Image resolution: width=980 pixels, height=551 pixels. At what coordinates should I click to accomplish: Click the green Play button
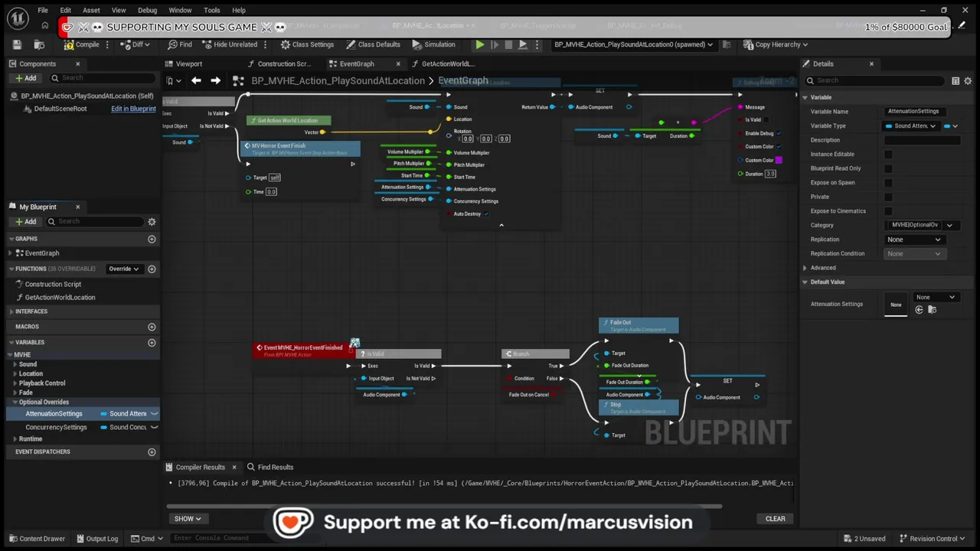point(479,44)
